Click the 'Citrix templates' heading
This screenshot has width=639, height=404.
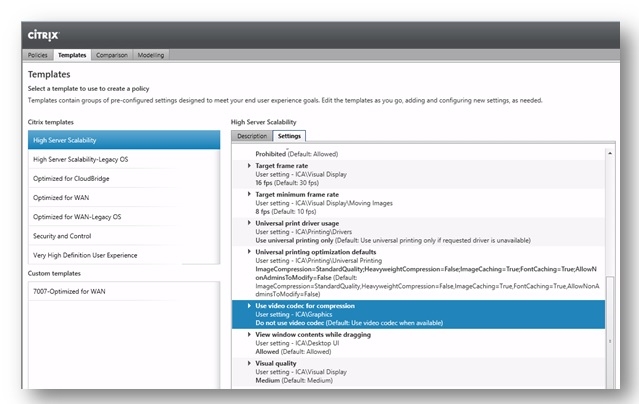[x=51, y=122]
